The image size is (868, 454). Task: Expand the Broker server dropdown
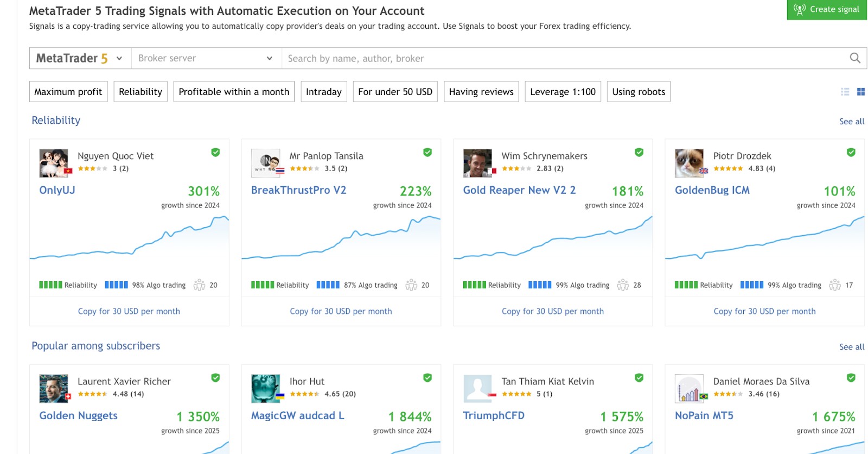click(x=207, y=58)
